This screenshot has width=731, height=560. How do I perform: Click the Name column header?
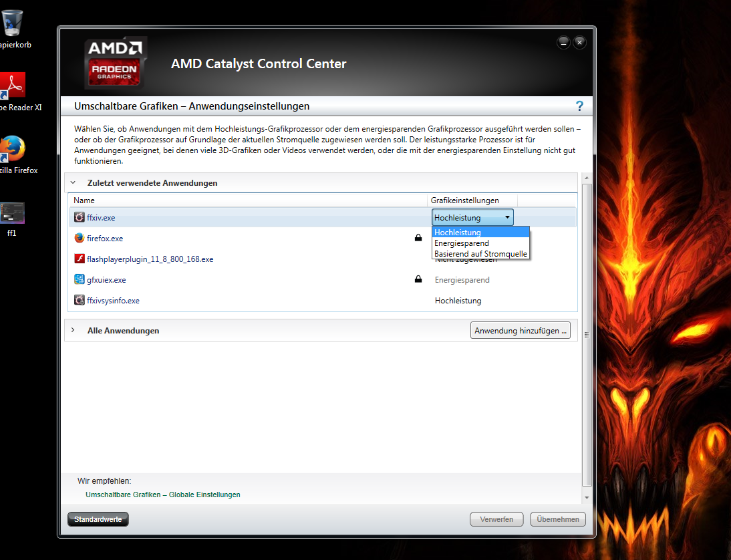pos(247,200)
